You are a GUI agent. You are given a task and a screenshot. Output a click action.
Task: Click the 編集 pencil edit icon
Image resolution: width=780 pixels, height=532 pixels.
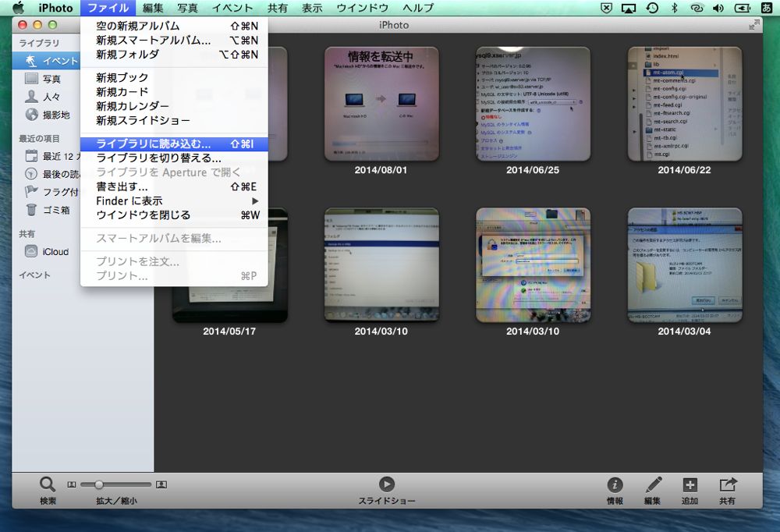click(653, 484)
